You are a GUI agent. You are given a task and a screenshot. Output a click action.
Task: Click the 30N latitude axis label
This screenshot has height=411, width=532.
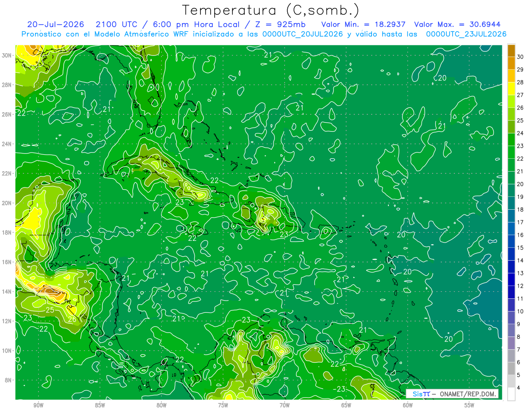7,55
